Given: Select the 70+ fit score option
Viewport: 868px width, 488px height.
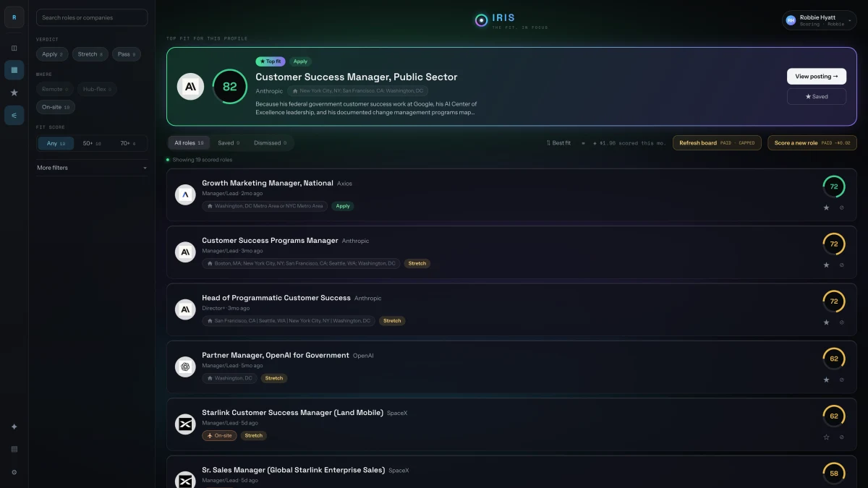Looking at the screenshot, I should (128, 143).
